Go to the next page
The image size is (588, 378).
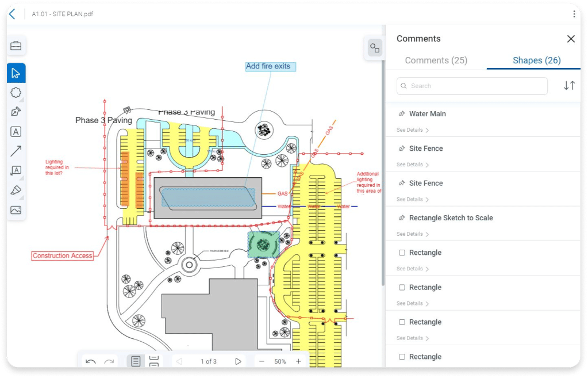[238, 361]
